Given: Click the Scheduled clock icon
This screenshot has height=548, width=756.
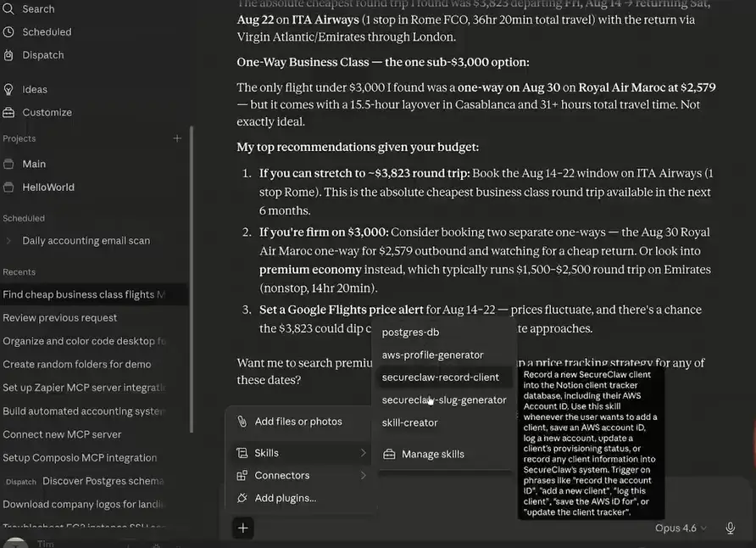Looking at the screenshot, I should (8, 32).
